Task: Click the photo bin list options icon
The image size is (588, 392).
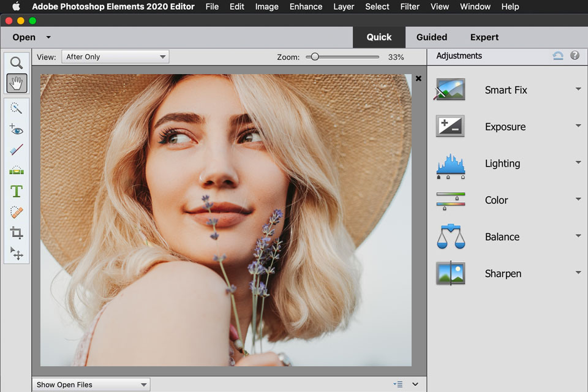Action: (x=398, y=384)
